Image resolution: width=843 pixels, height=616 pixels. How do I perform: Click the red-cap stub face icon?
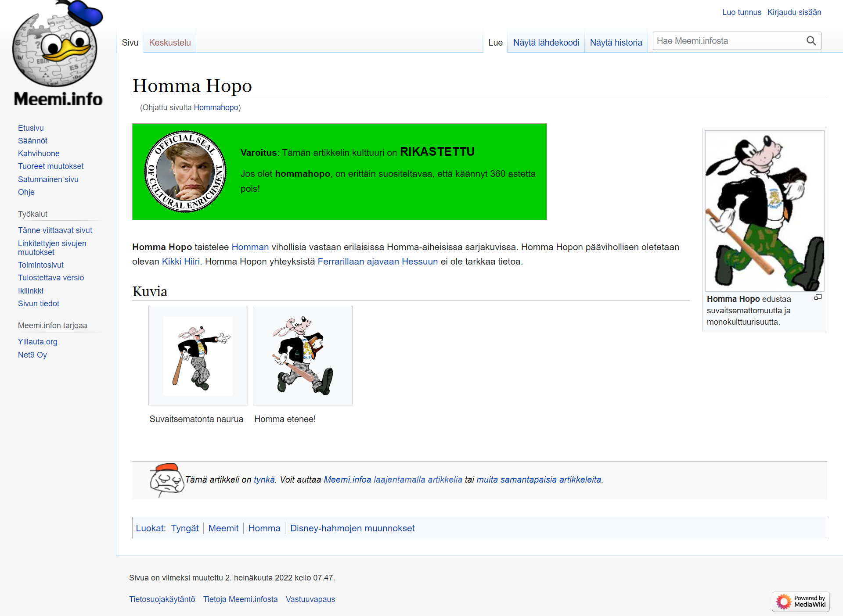(x=166, y=480)
